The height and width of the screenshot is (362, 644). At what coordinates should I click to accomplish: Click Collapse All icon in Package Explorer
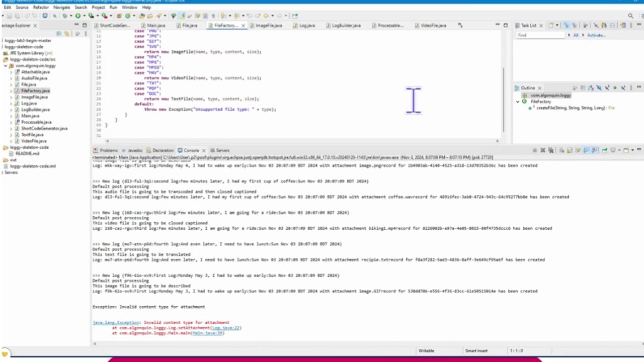click(x=59, y=34)
